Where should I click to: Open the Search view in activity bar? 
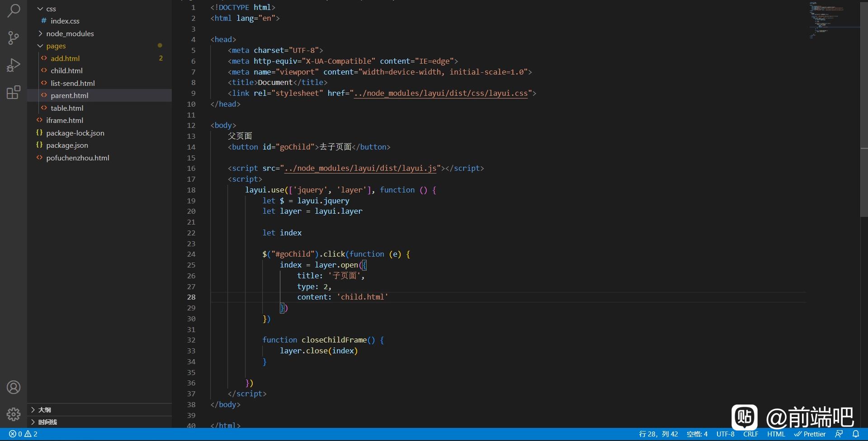coord(14,11)
